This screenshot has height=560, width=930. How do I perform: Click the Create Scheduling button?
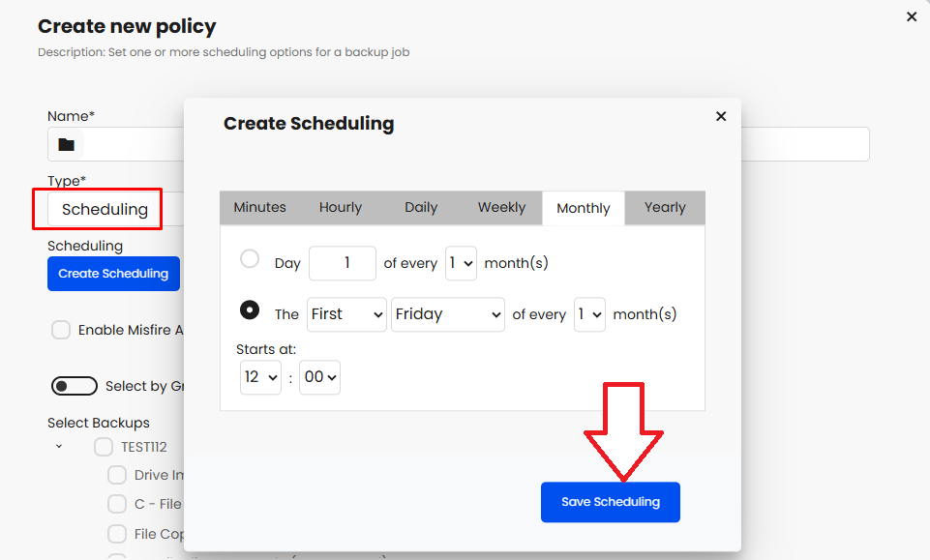(x=113, y=274)
